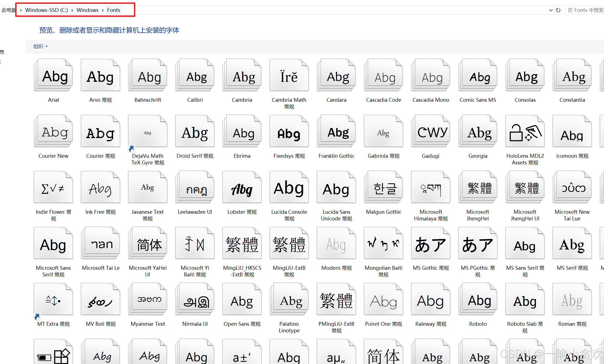This screenshot has width=604, height=364.
Task: Click the Droid Serif 常规 font thumbnail
Action: pyautogui.click(x=195, y=131)
